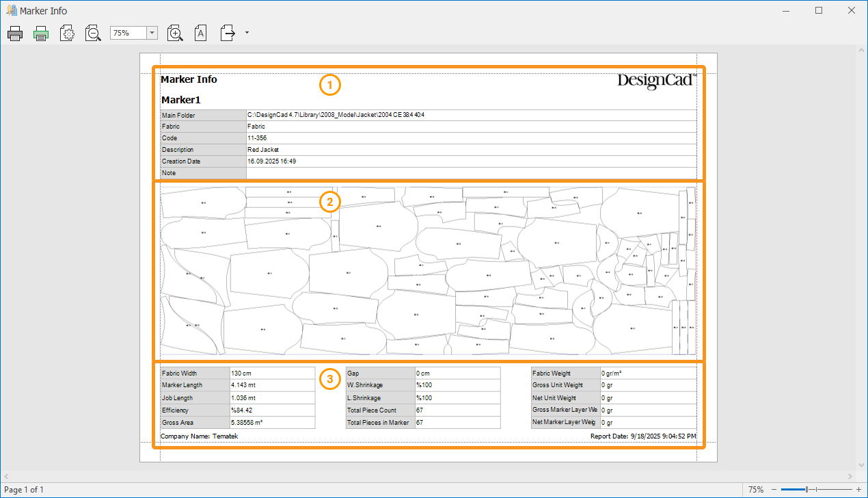Click the Marker Info window title icon
The height and width of the screenshot is (498, 868).
point(11,11)
